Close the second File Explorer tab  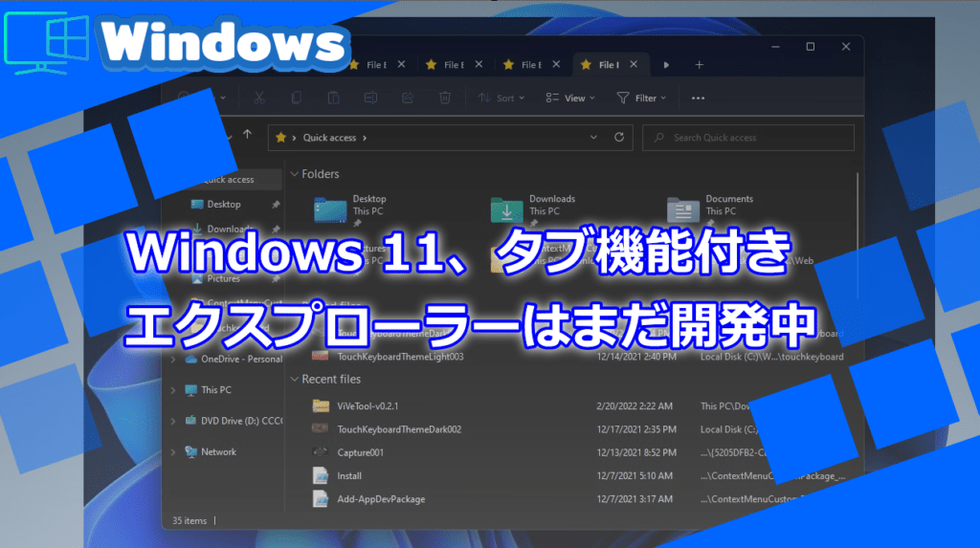tap(479, 64)
